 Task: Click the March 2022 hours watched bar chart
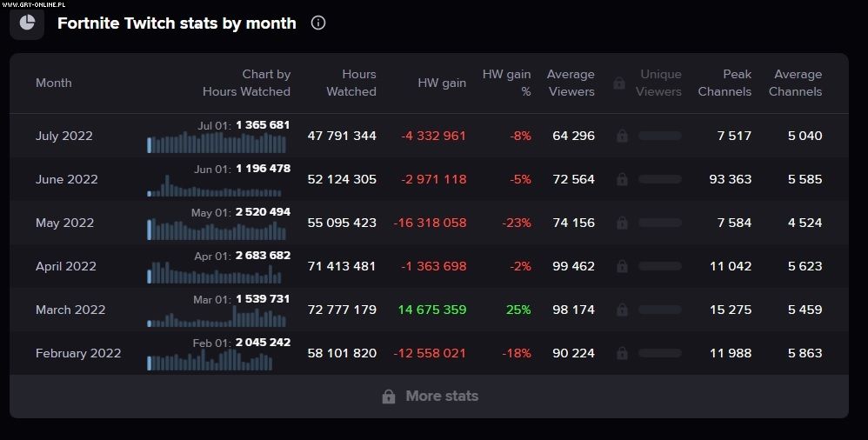(217, 317)
